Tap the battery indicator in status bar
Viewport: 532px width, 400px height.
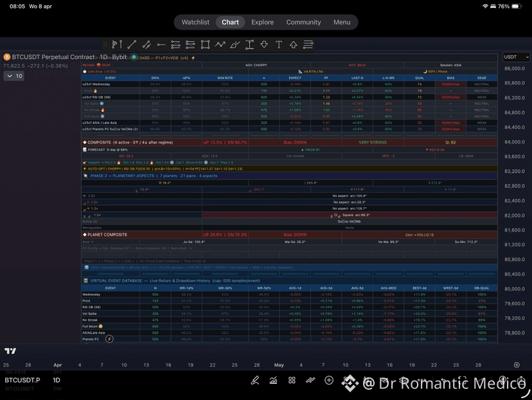click(x=517, y=6)
